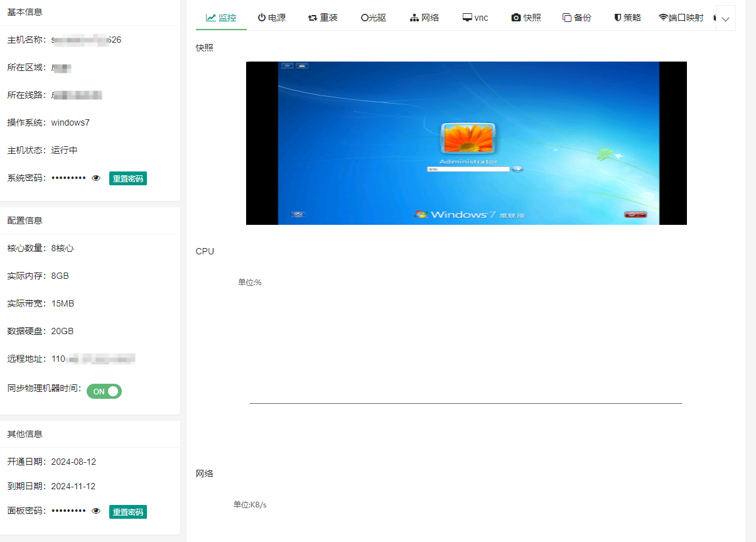
Task: Click the 单位:% chart unit label
Action: 250,283
